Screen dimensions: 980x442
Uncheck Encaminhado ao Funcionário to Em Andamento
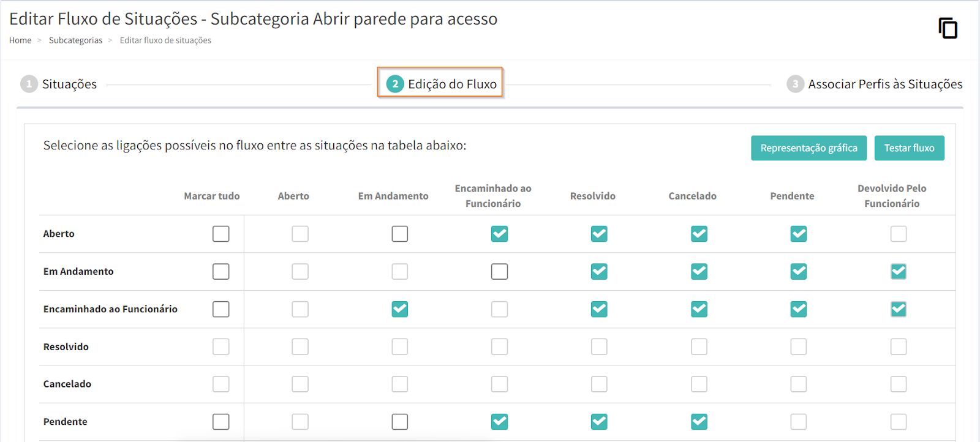click(x=400, y=309)
